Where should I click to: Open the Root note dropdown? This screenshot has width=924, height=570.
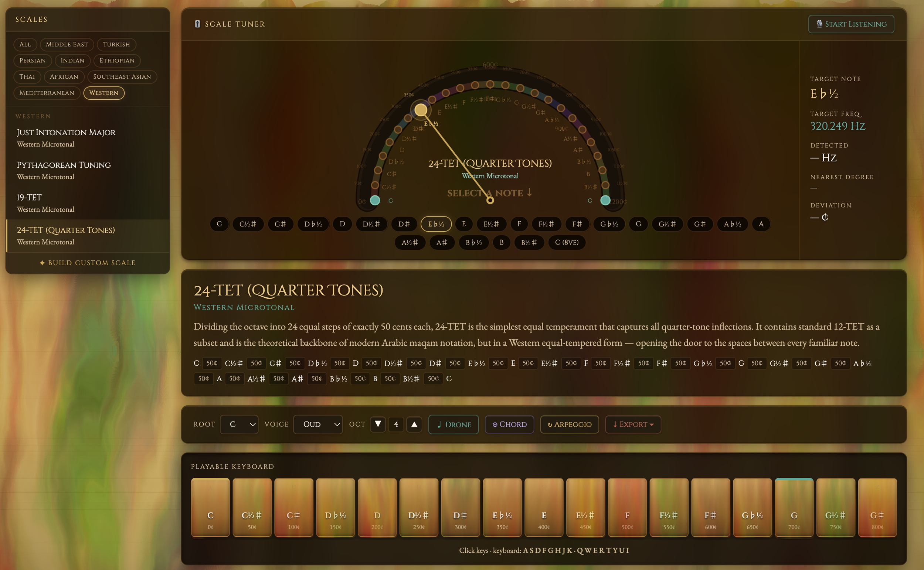(x=239, y=424)
